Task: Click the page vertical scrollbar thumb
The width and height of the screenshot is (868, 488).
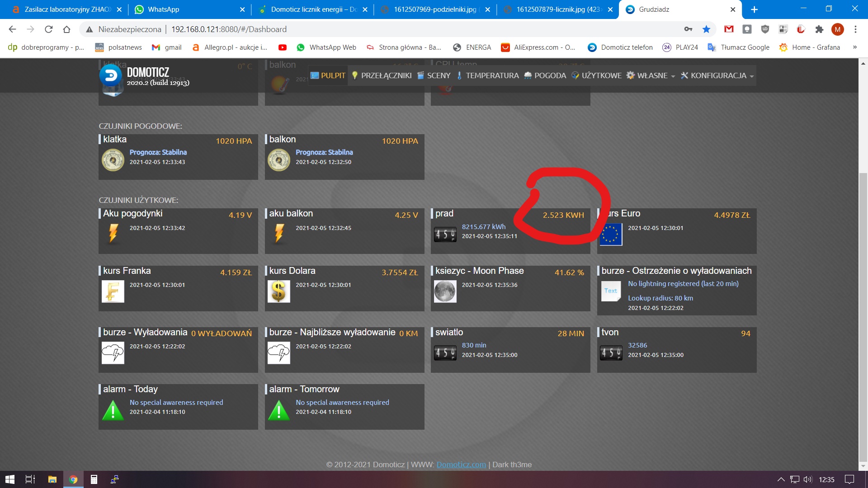Action: tap(863, 316)
